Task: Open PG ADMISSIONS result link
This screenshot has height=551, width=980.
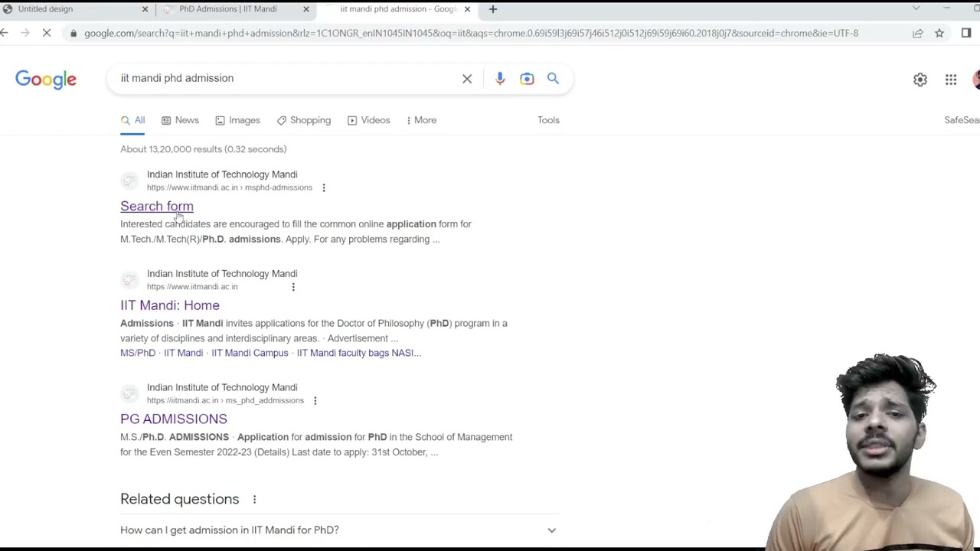Action: click(174, 419)
